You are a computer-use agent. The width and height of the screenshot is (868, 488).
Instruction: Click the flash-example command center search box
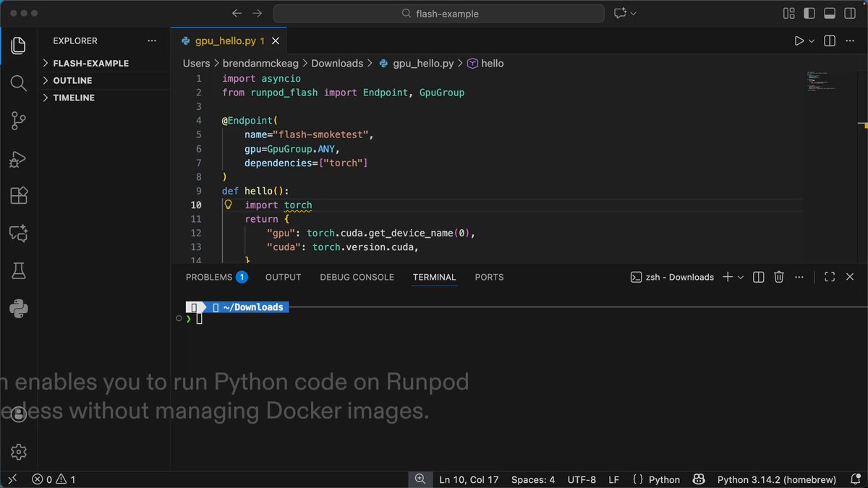point(439,14)
